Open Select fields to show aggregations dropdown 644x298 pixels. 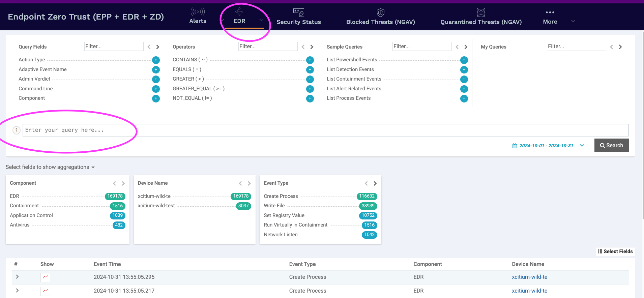(50, 167)
